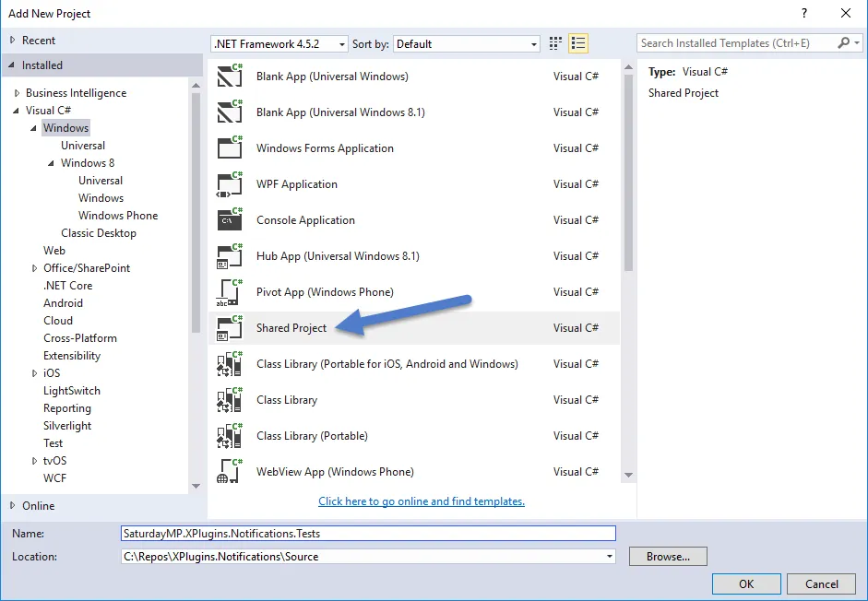Select the Cross-Platform category

click(x=79, y=338)
